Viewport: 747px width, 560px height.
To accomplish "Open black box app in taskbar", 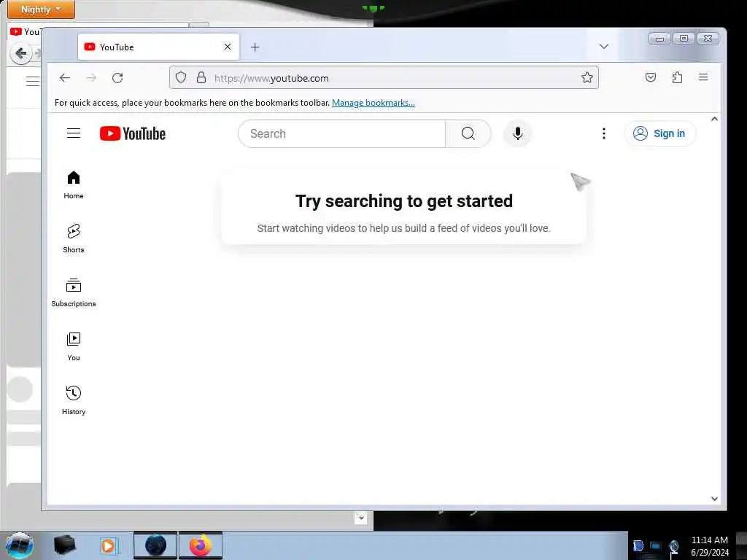I will tap(64, 545).
